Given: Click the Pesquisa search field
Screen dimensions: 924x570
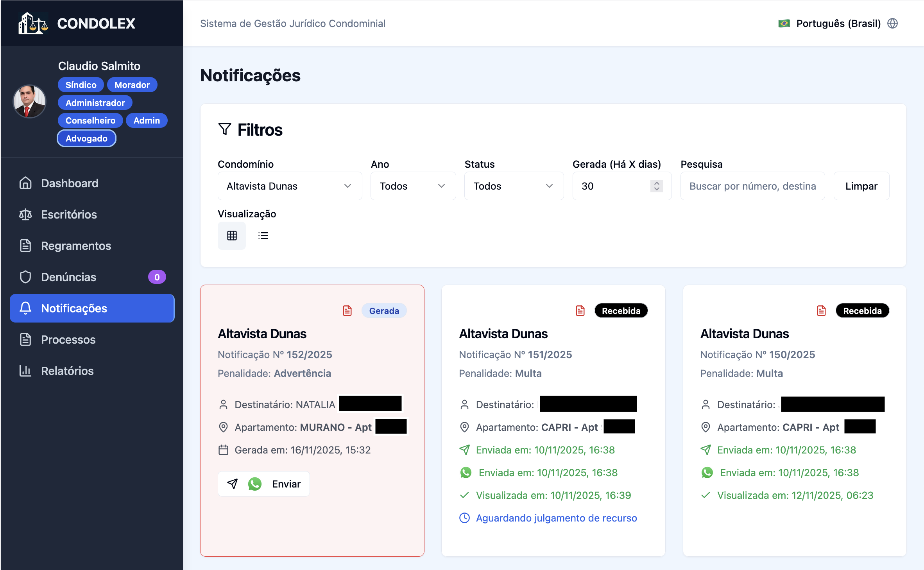Looking at the screenshot, I should (752, 186).
